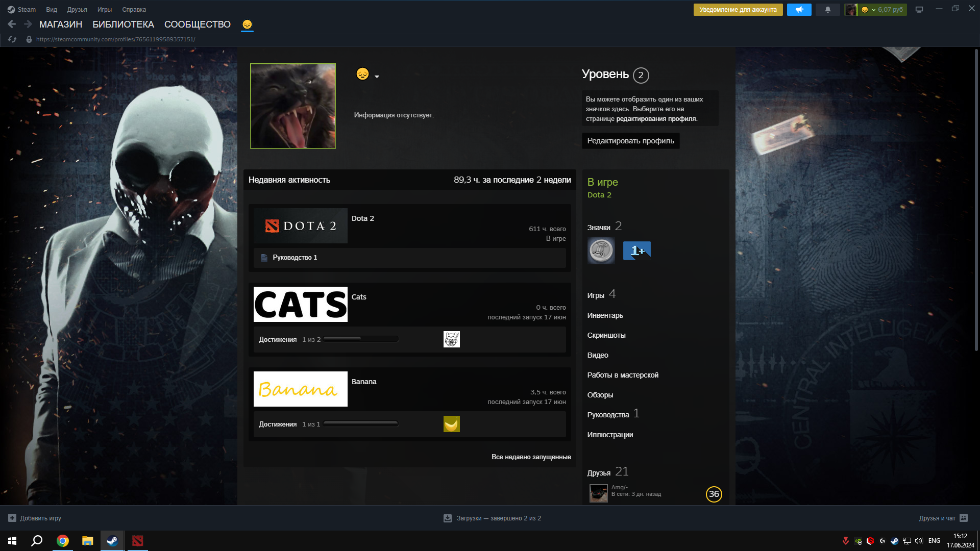This screenshot has height=551, width=980.
Task: Open the Обзоры link
Action: (x=600, y=395)
